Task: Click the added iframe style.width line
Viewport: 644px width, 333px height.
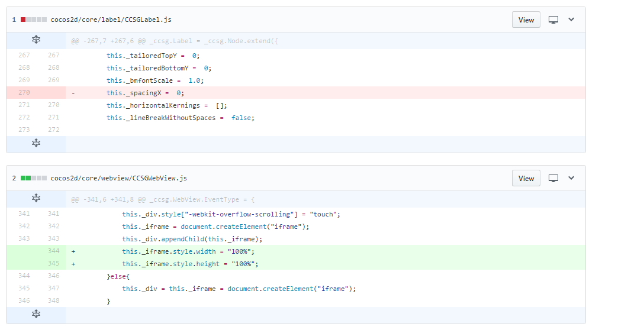Action: point(191,251)
